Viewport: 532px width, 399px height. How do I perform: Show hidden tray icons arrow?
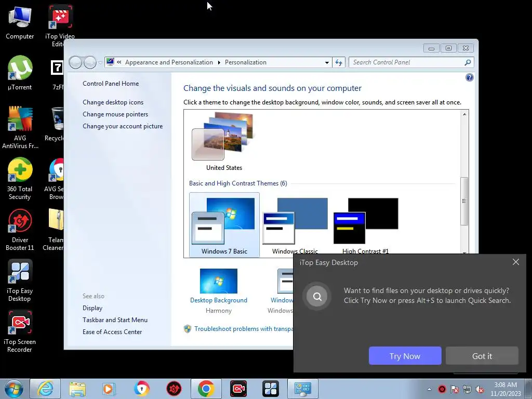click(x=429, y=389)
